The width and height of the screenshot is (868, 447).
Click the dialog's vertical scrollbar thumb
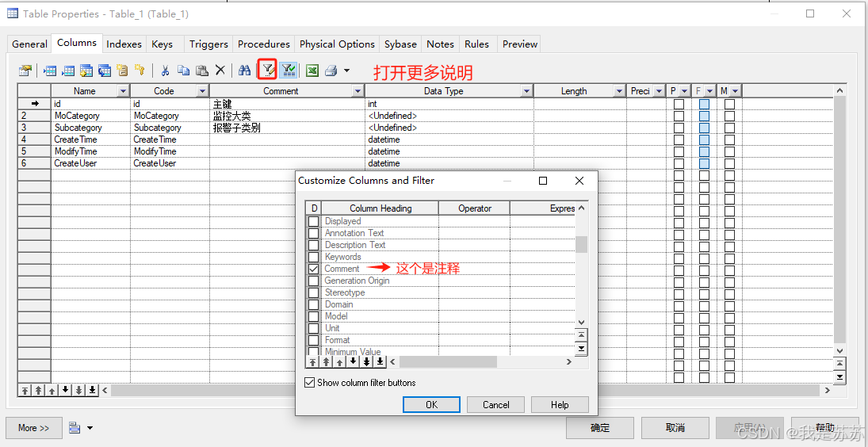coord(581,245)
